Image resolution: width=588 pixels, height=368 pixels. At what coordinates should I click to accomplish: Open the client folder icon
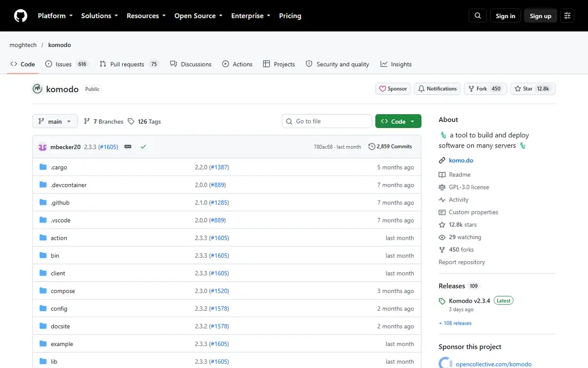coord(43,273)
